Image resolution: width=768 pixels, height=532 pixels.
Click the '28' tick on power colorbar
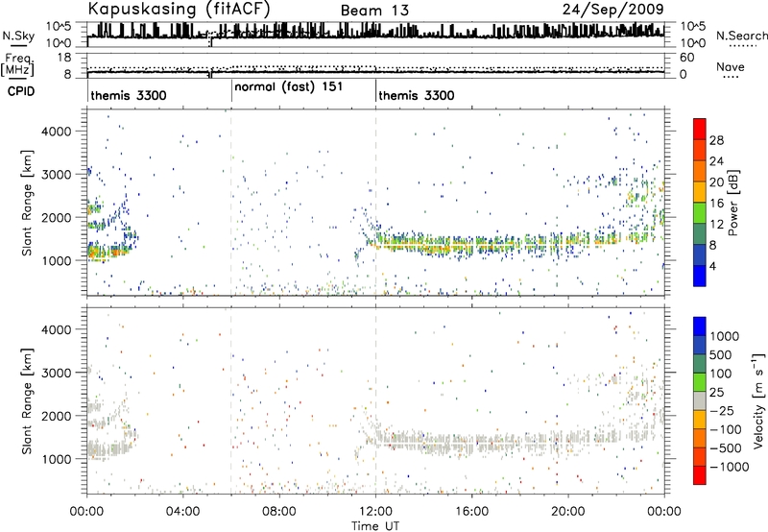coord(716,140)
